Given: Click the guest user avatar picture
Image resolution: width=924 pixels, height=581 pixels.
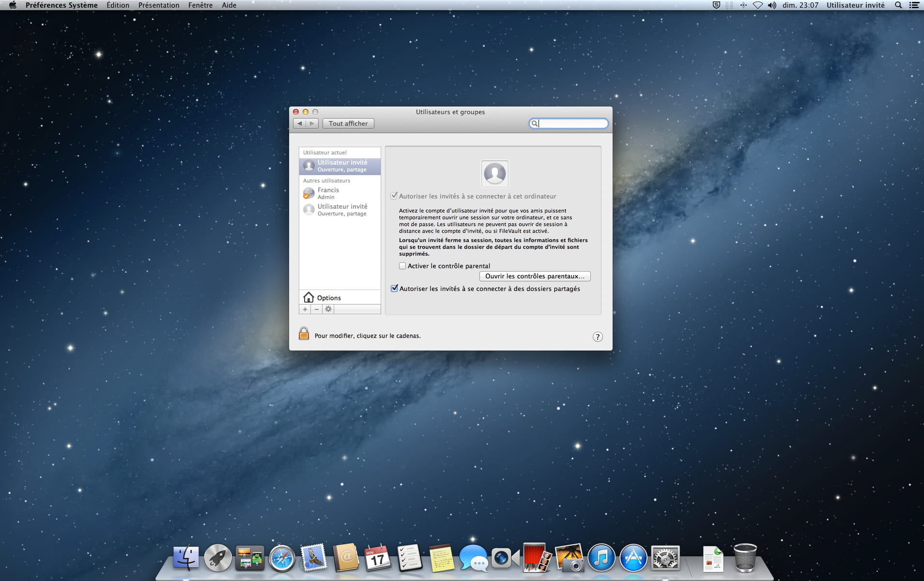Looking at the screenshot, I should point(494,173).
